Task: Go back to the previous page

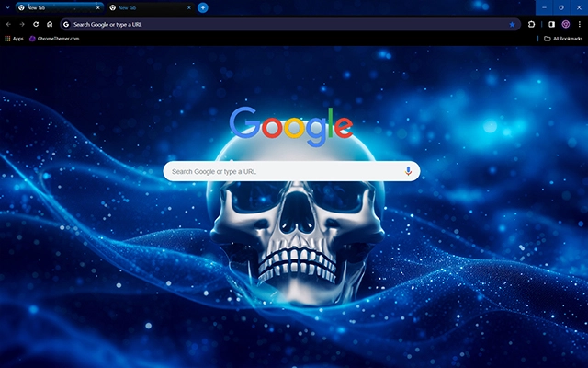Action: 8,25
